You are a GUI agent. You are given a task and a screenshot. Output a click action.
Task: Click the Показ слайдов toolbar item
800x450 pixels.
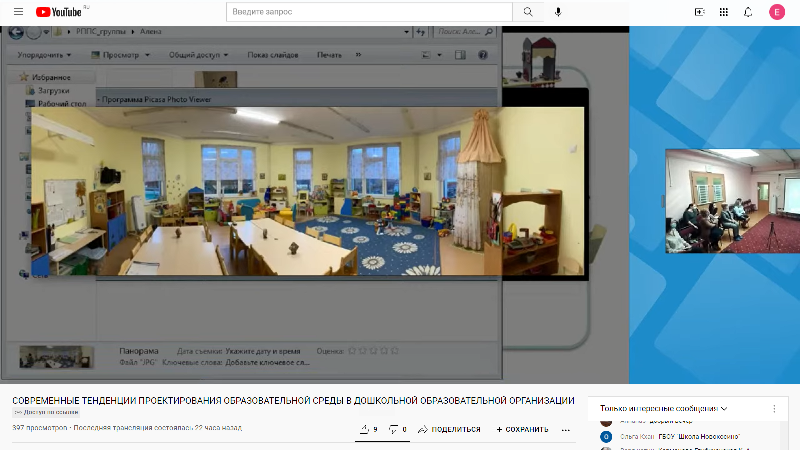[x=273, y=55]
